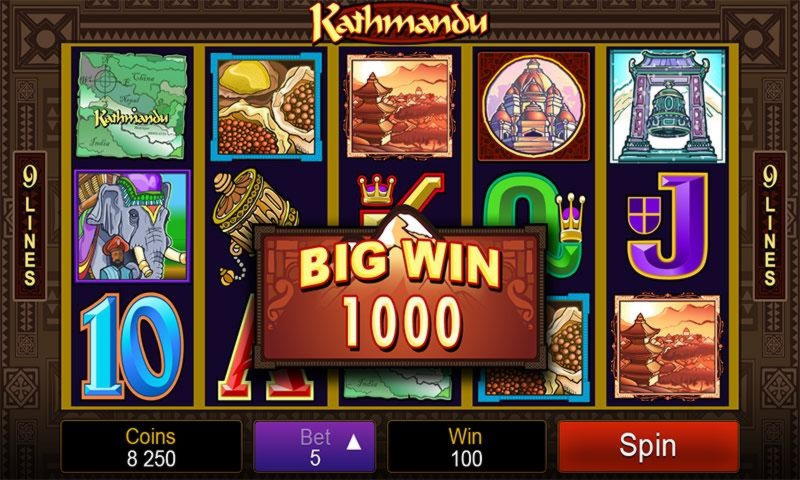Dismiss the Big Win 1000 banner
The image size is (800, 480).
coord(401,296)
